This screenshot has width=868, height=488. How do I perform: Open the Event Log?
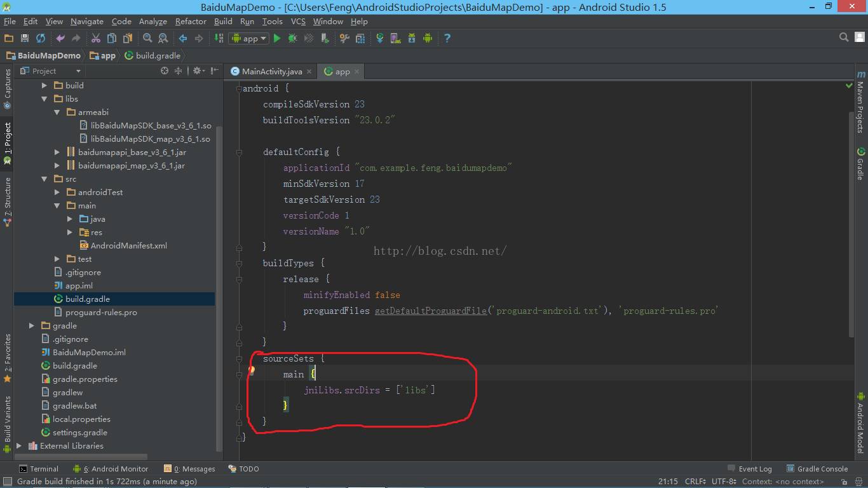tap(750, 469)
